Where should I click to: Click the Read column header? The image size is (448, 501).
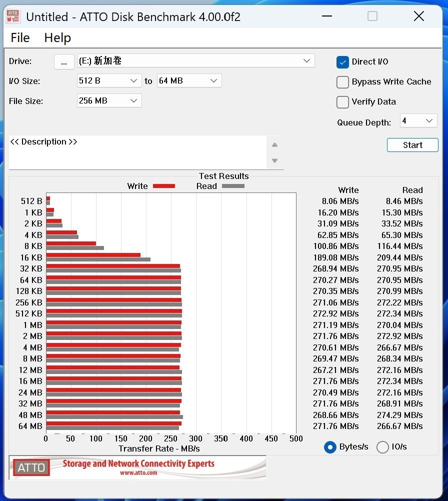pos(412,190)
